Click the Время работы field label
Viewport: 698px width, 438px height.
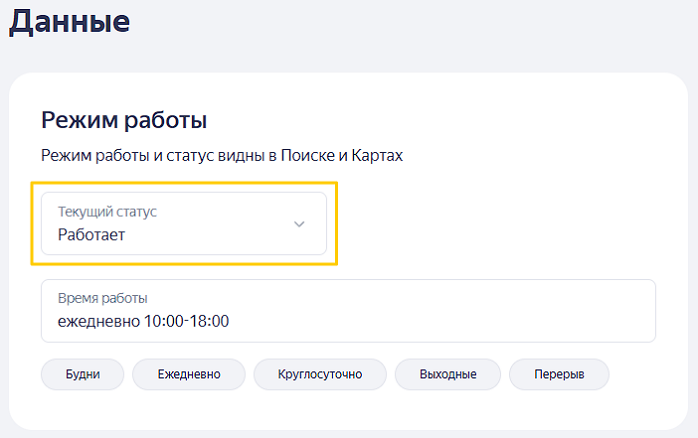(x=103, y=299)
